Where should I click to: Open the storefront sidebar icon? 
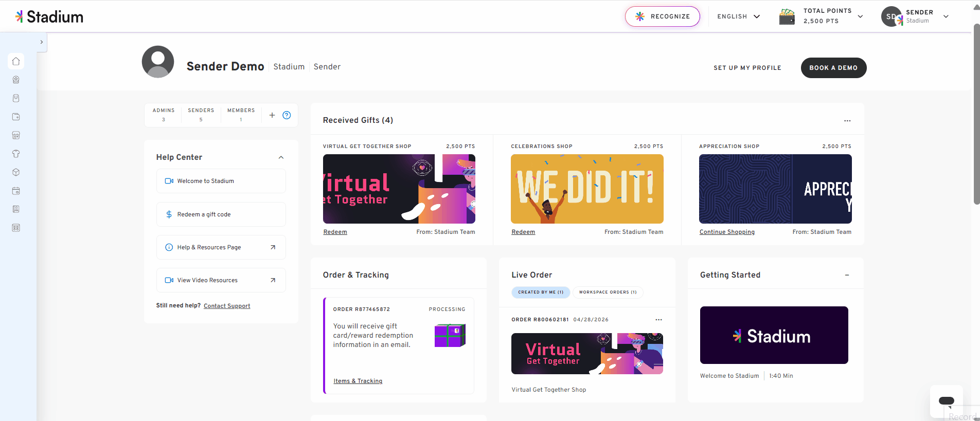pyautogui.click(x=16, y=135)
